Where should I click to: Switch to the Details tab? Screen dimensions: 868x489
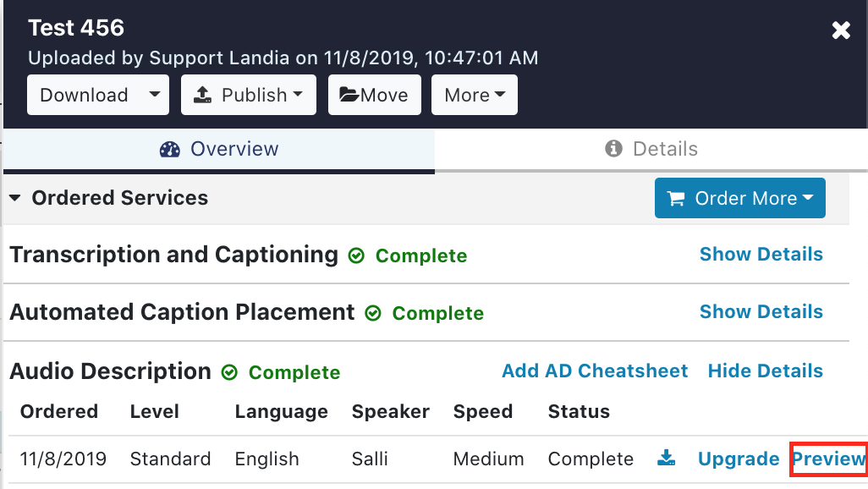[x=651, y=148]
